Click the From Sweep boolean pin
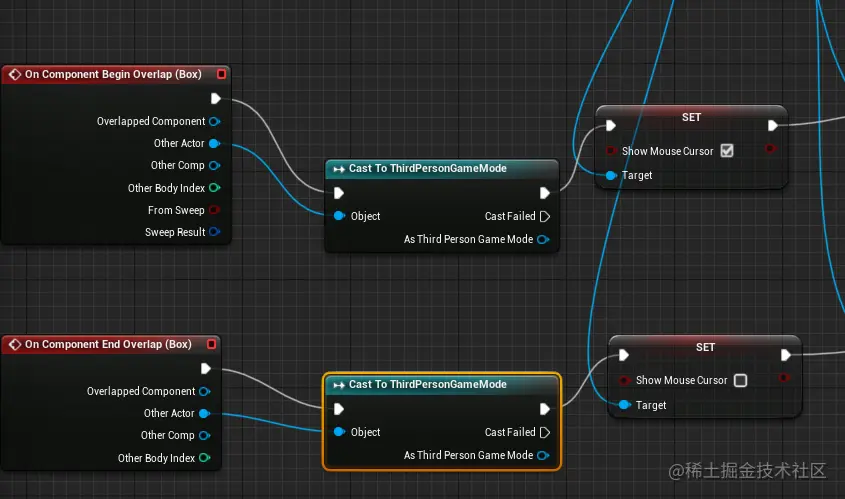Viewport: 845px width, 499px height. pos(214,210)
